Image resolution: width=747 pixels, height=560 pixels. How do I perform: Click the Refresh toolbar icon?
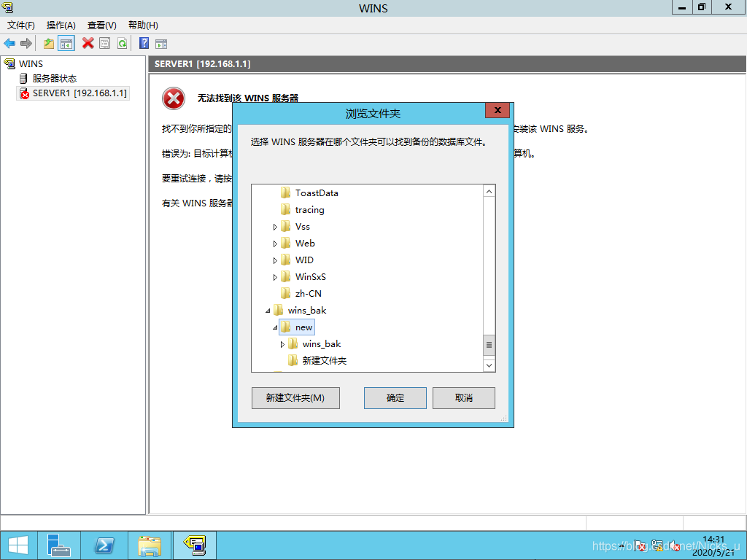tap(123, 44)
